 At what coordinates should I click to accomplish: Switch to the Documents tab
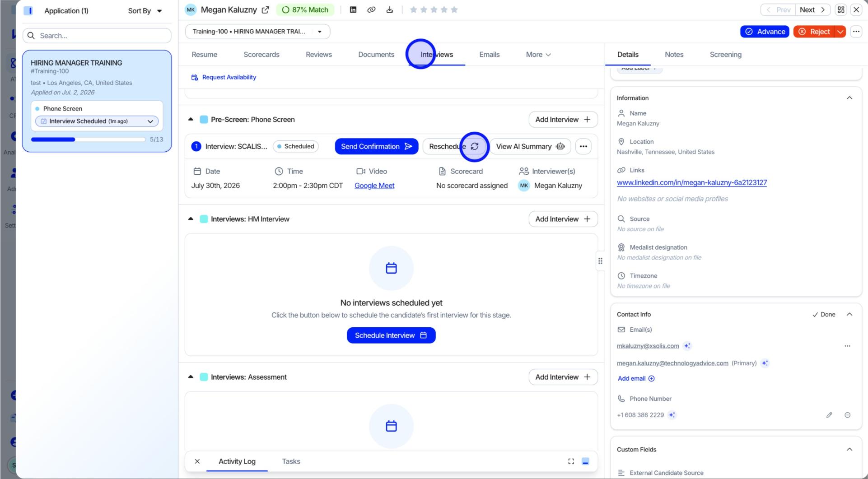click(x=376, y=55)
